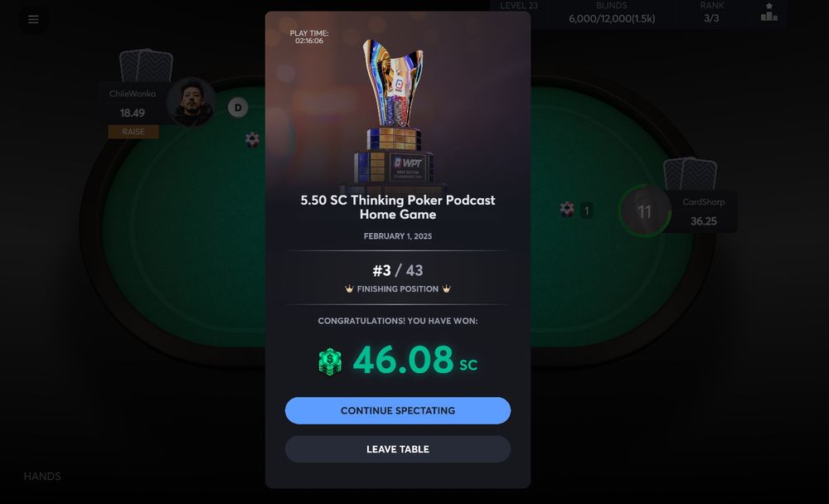Click CardSharp's face-down hole cards
This screenshot has width=829, height=504.
690,174
